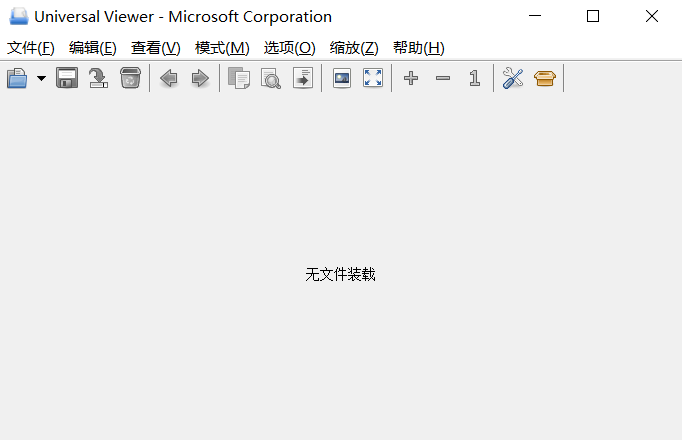
Task: Open settings with wrench screwdriver icon
Action: (x=513, y=78)
